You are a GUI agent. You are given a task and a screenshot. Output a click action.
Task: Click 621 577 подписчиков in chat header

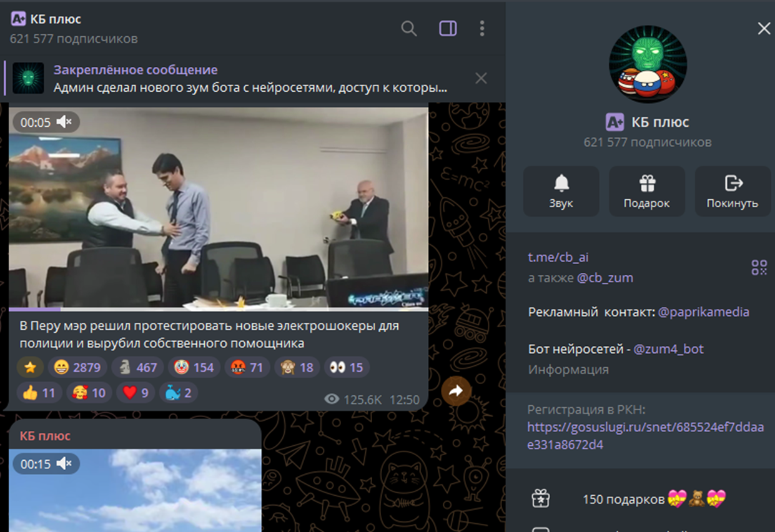74,39
